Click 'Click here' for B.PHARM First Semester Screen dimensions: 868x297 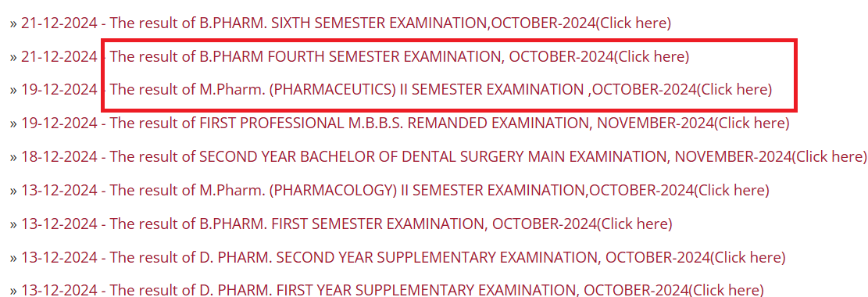pyautogui.click(x=634, y=224)
